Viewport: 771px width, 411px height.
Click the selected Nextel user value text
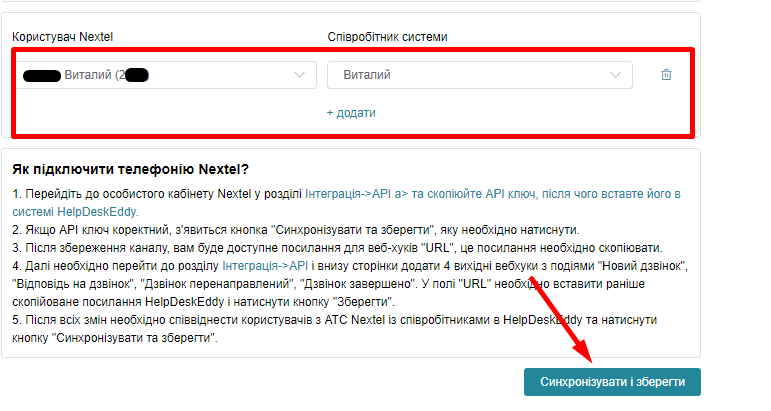pos(90,75)
